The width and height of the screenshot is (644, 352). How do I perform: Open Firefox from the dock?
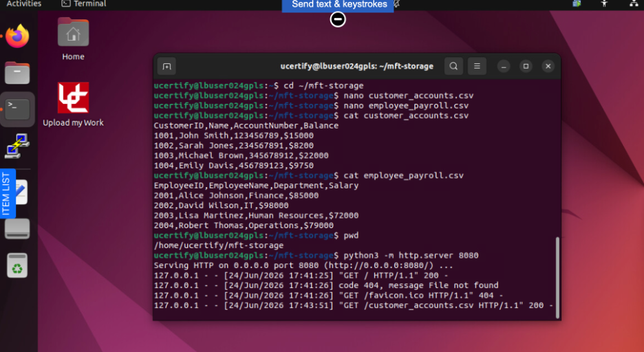17,36
